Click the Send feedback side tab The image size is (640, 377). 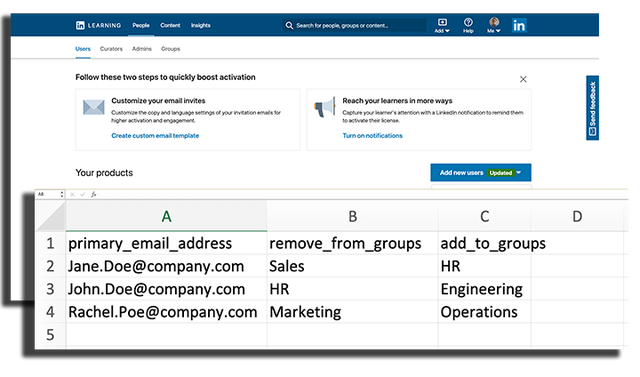click(593, 108)
